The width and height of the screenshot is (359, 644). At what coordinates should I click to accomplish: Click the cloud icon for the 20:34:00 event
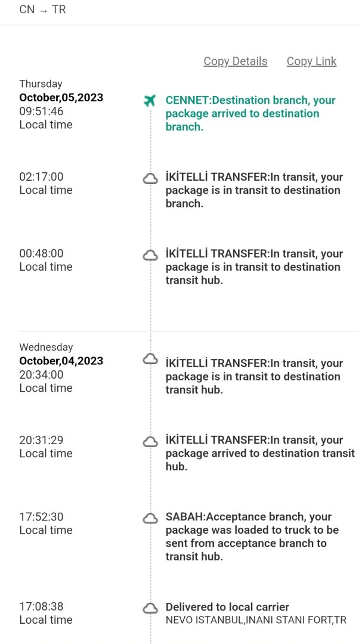pos(150,359)
